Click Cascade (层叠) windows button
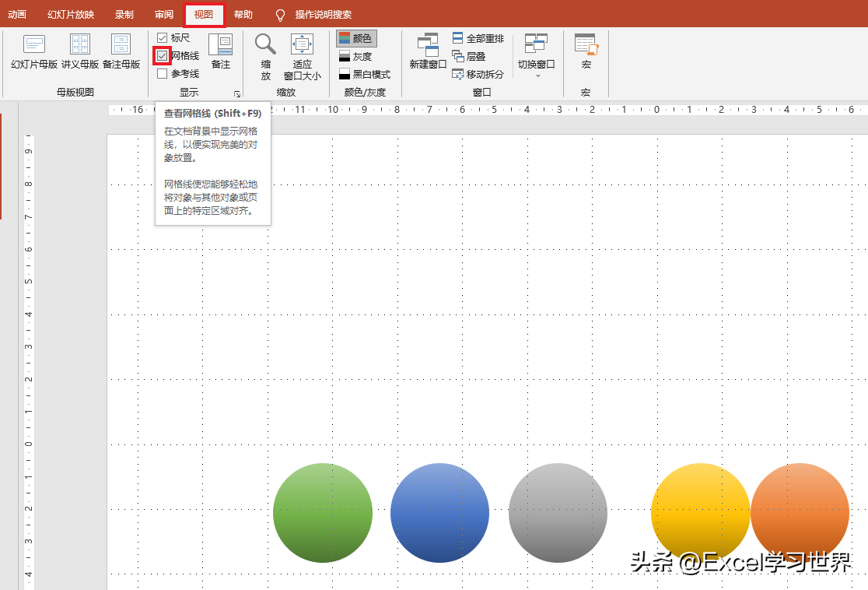868x590 pixels. (469, 56)
